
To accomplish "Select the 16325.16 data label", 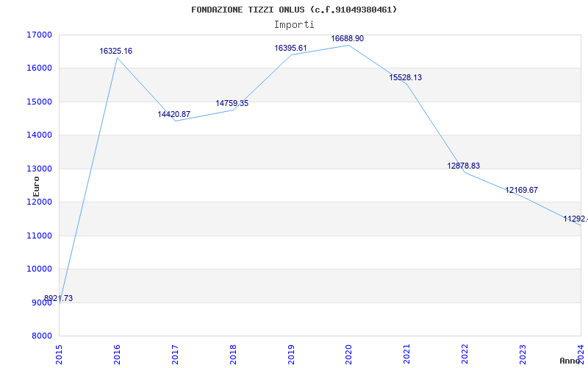I will (x=116, y=51).
